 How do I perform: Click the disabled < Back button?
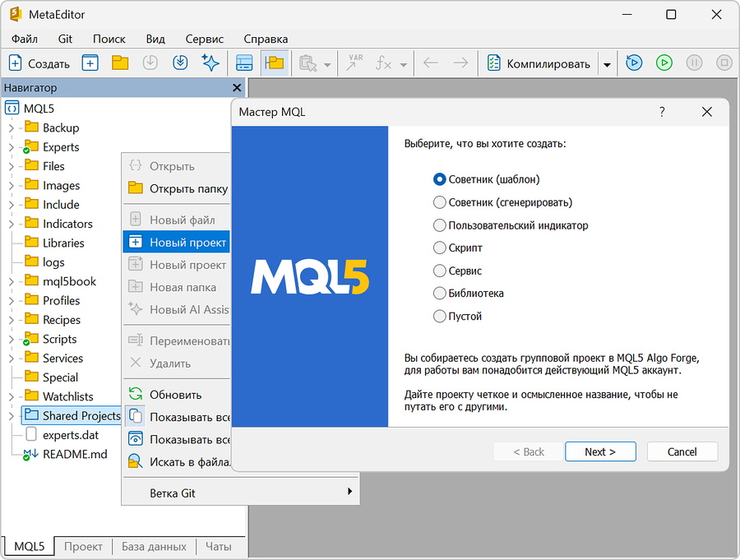(529, 452)
